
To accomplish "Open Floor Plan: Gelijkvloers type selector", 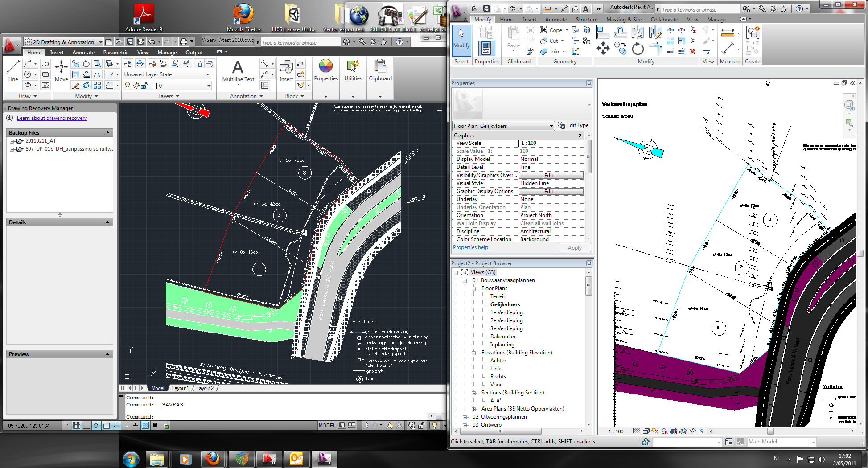I will pos(503,126).
